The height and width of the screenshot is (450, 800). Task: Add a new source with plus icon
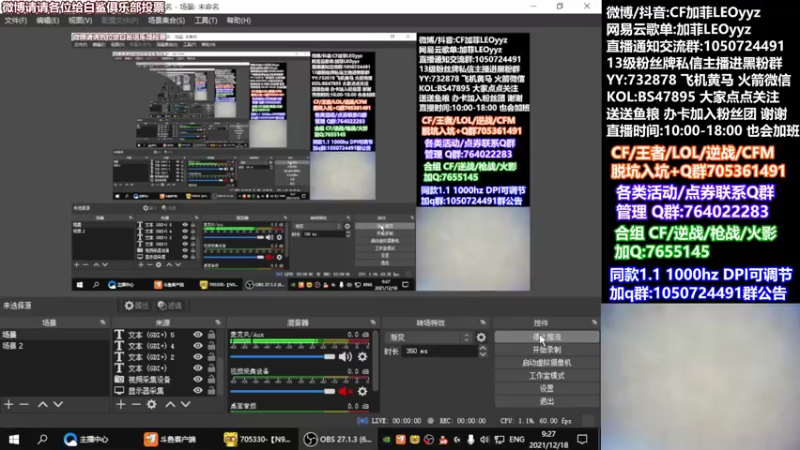[120, 404]
